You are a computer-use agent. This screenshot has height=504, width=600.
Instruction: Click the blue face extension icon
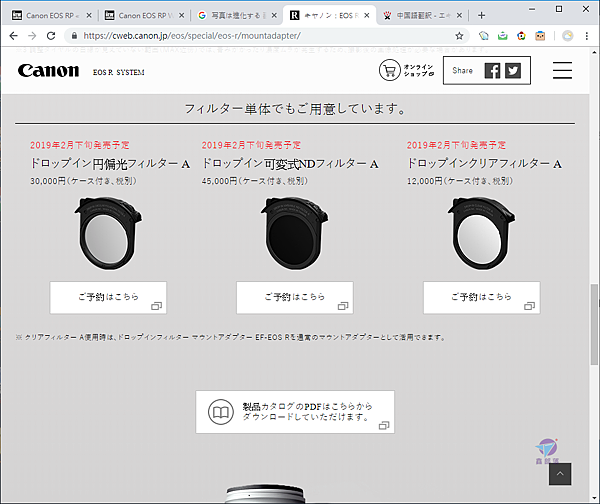click(x=540, y=36)
